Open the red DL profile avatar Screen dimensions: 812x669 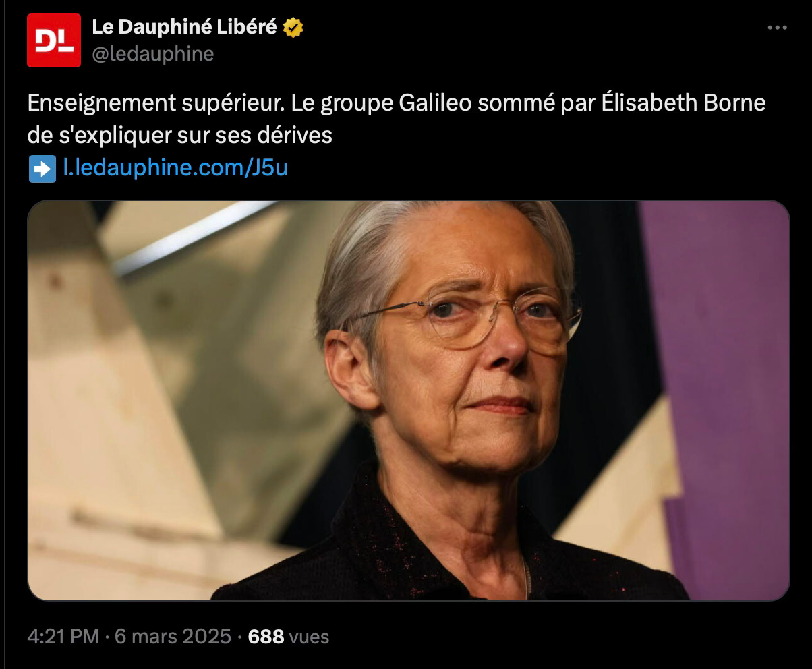[x=54, y=40]
